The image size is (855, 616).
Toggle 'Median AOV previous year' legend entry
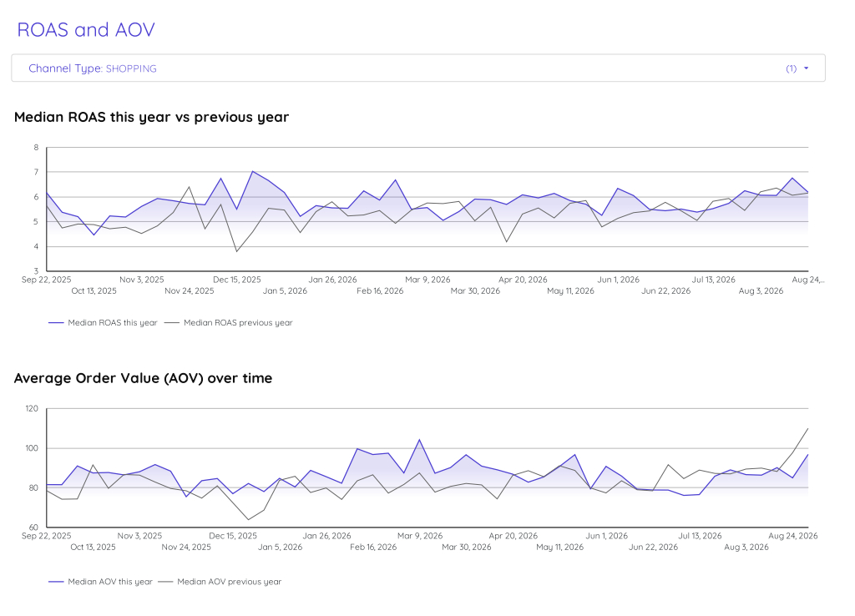[x=220, y=582]
